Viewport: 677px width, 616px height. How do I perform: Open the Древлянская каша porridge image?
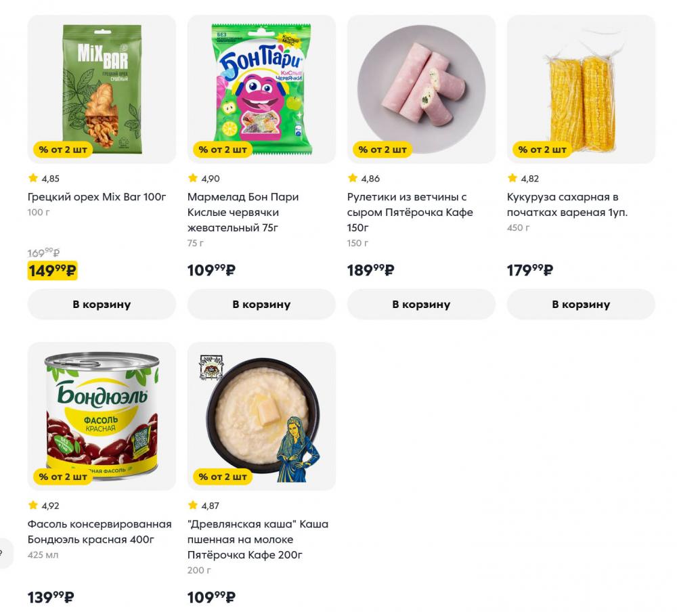tap(261, 413)
